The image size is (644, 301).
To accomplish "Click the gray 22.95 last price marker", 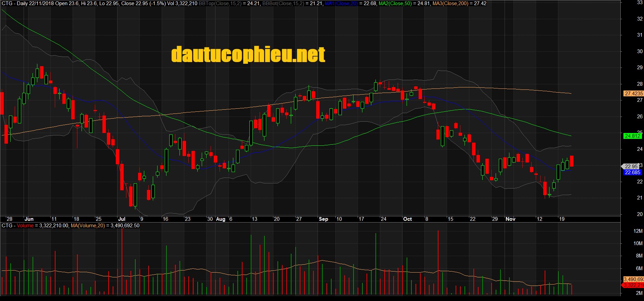I will click(x=631, y=167).
